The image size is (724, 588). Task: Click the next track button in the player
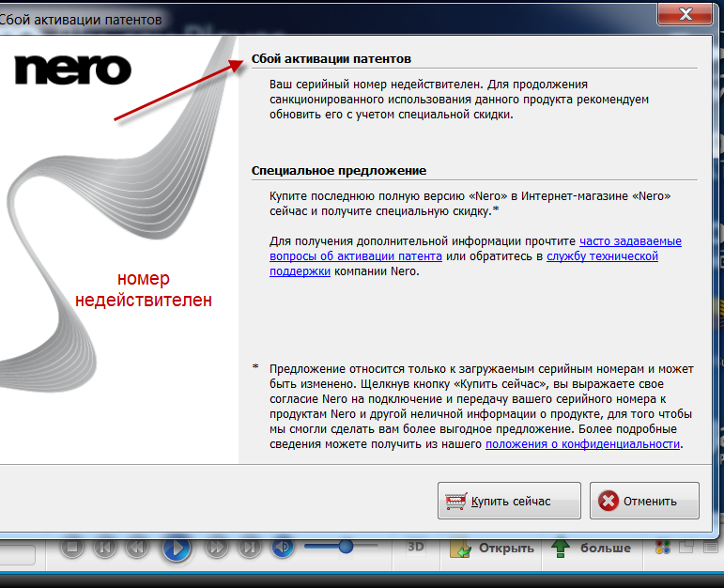250,548
